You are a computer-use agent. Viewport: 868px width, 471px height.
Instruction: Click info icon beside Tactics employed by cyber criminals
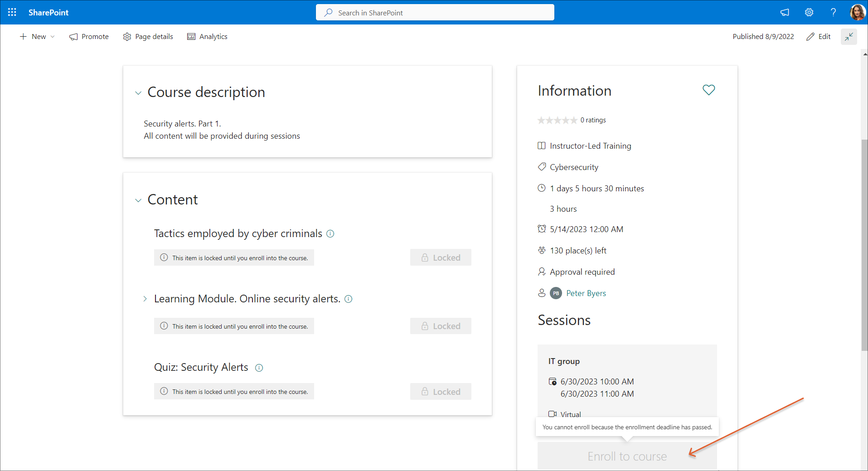(x=330, y=234)
